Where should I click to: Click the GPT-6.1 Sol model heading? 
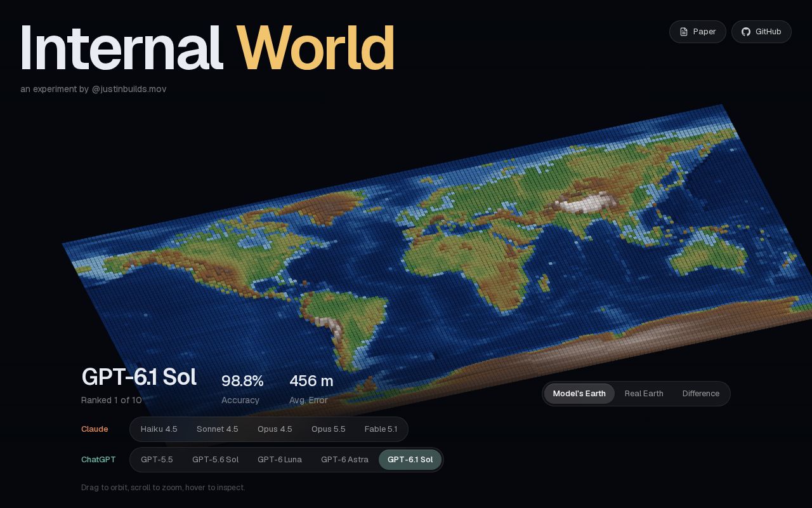[x=139, y=377]
